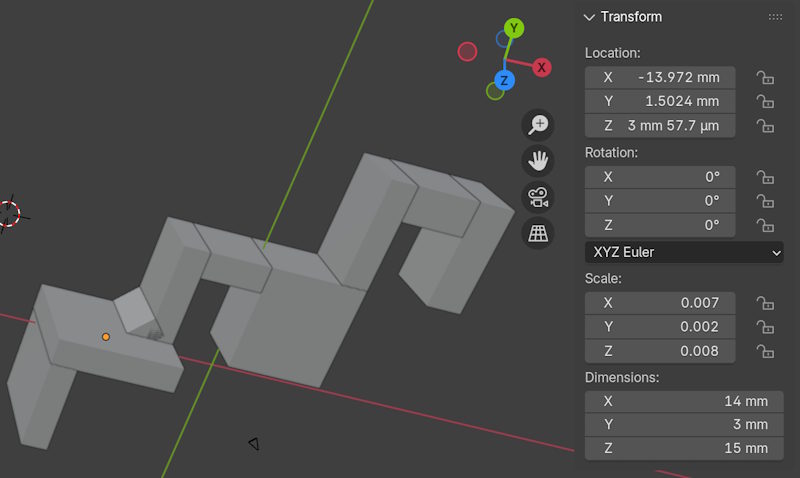Click the Transform panel drag handle dots

click(x=775, y=17)
